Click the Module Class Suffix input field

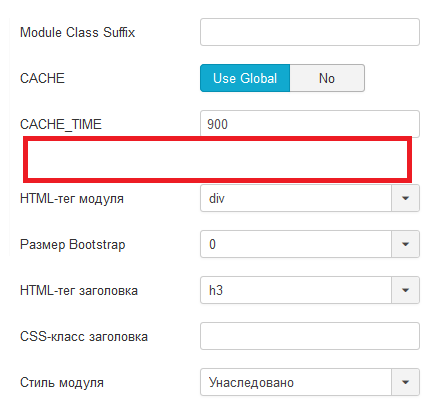310,32
